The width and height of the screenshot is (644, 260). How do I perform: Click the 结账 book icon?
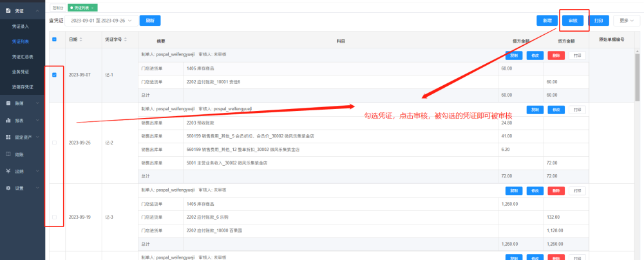[8, 154]
